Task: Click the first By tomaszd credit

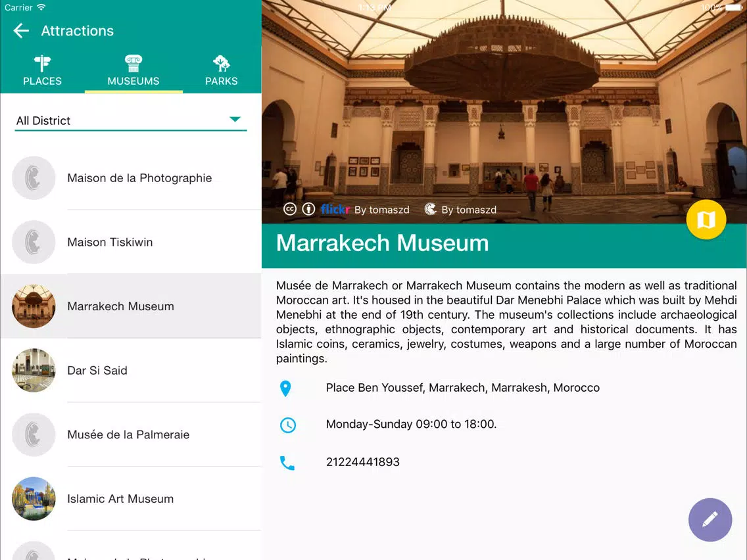Action: [381, 210]
